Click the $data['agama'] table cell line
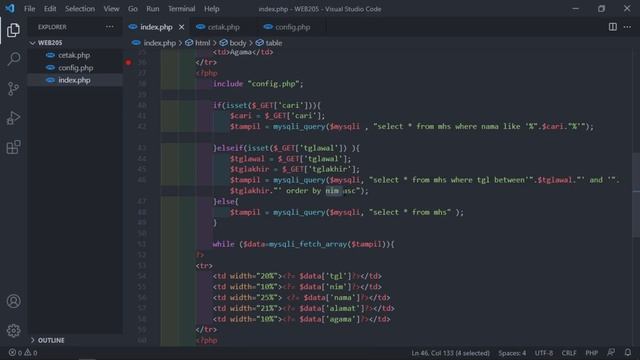 point(301,319)
